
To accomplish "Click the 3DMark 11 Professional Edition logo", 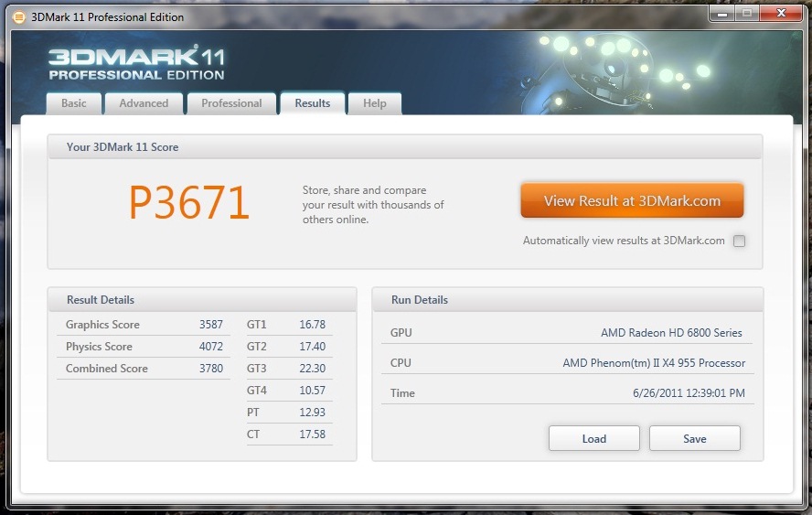I will point(137,63).
